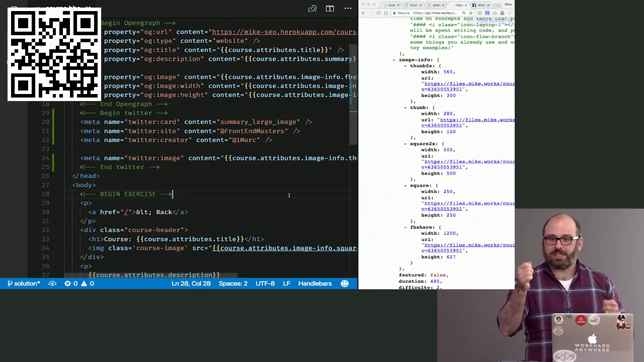Image resolution: width=644 pixels, height=362 pixels.
Task: Open the thumb image URL link
Action: [x=476, y=120]
